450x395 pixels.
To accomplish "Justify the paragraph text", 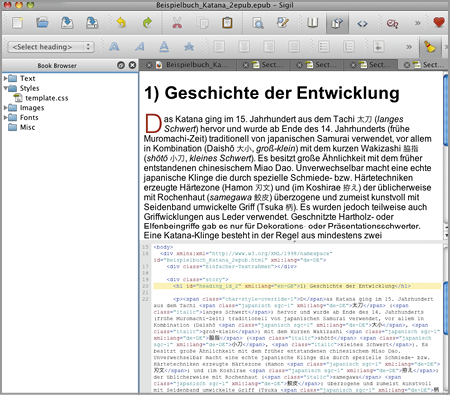I will tap(294, 47).
